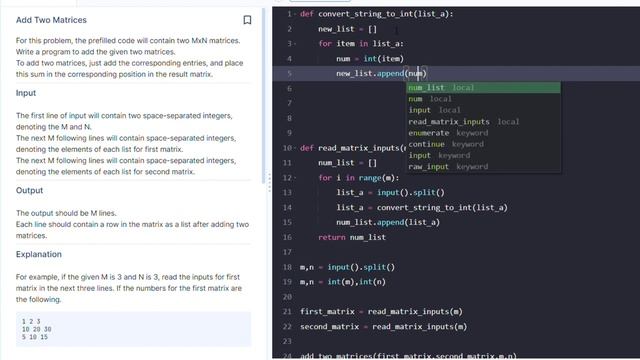Choose the continue keyword suggestion
The height and width of the screenshot is (360, 640).
[x=483, y=144]
